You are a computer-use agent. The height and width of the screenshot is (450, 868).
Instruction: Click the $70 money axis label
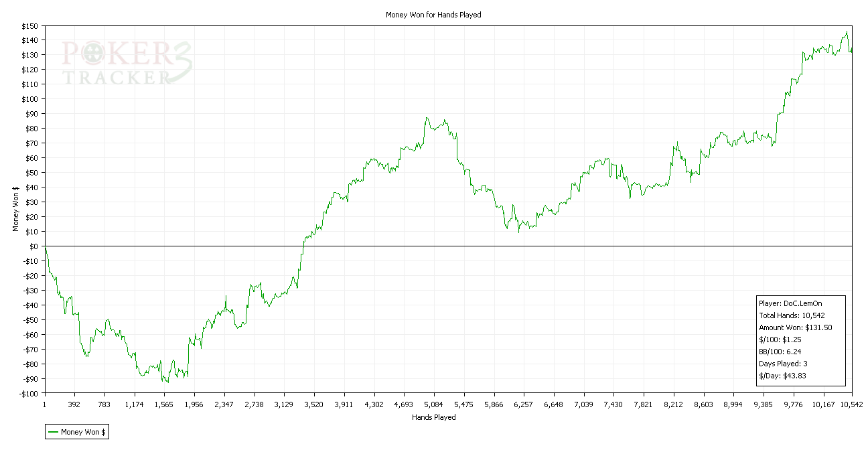[33, 144]
